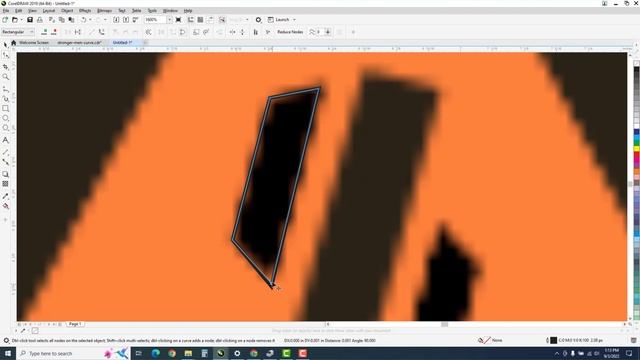640x360 pixels.
Task: Reflect nodes horizontally
Action: pyautogui.click(x=232, y=32)
